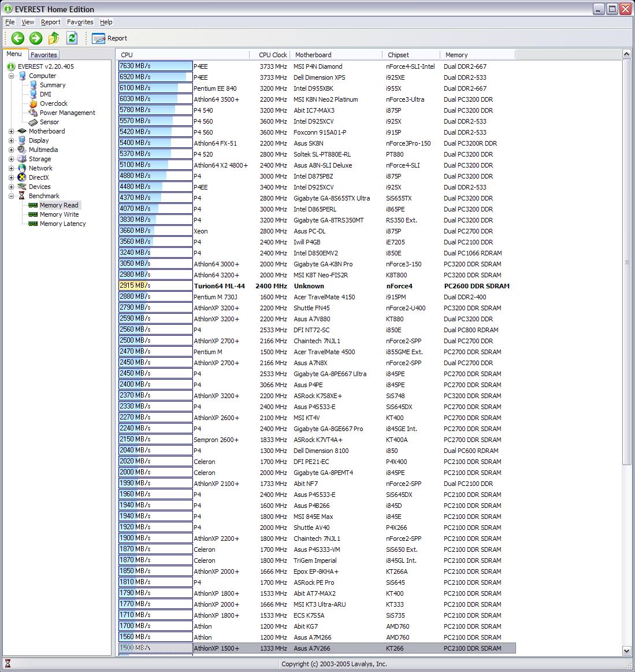Viewport: 635px width, 672px height.
Task: Collapse the Computer tree node
Action: pyautogui.click(x=11, y=76)
